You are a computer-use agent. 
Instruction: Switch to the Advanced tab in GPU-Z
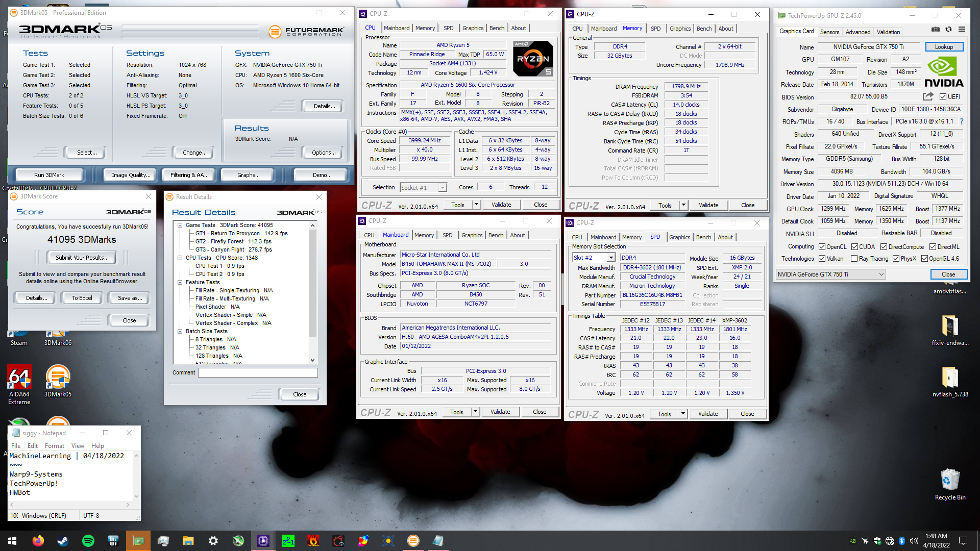click(858, 32)
